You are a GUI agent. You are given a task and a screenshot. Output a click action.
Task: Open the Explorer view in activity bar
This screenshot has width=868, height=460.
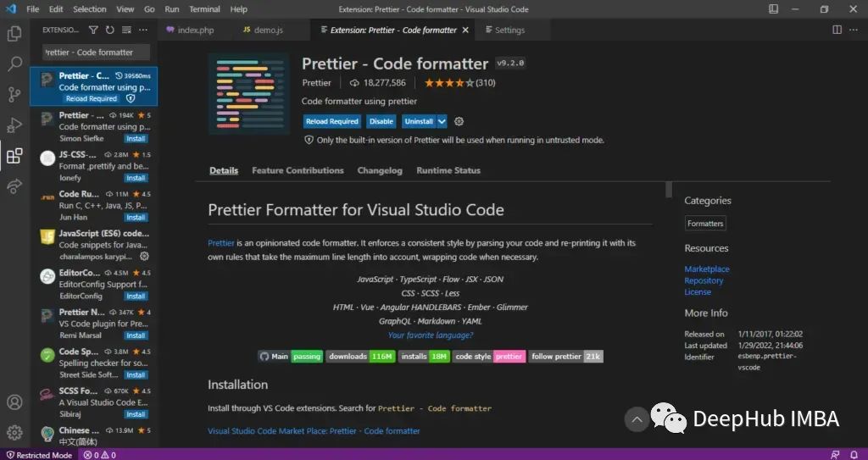click(x=14, y=34)
